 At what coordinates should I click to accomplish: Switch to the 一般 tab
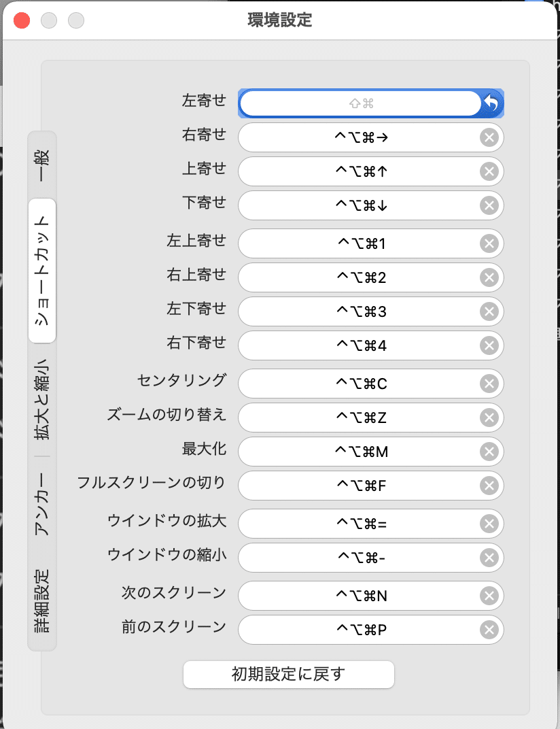coord(42,164)
